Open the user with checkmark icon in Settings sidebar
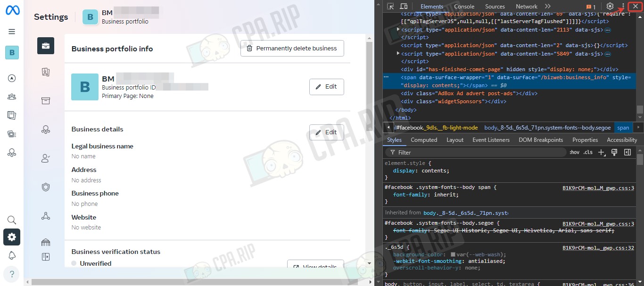 [46, 159]
